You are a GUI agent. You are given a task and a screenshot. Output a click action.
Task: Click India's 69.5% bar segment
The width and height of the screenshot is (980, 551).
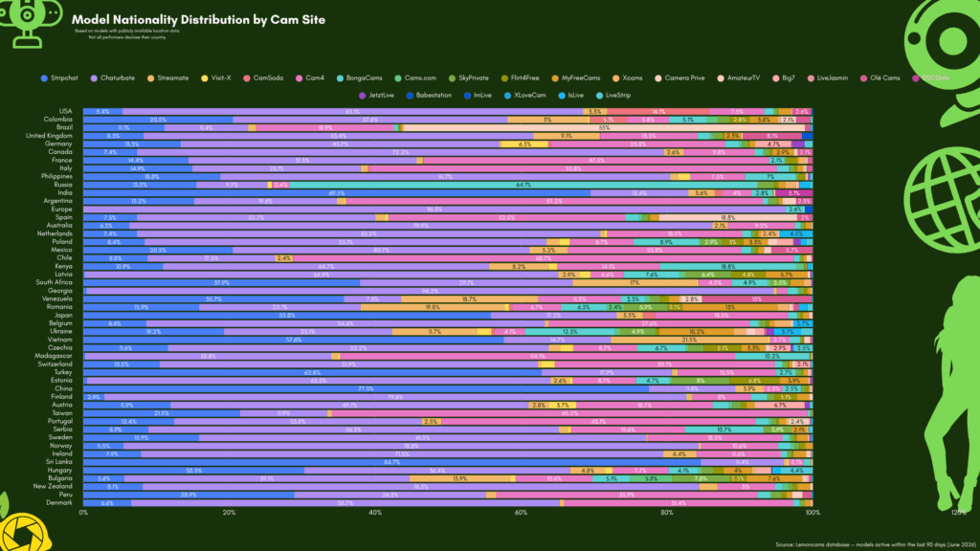337,193
